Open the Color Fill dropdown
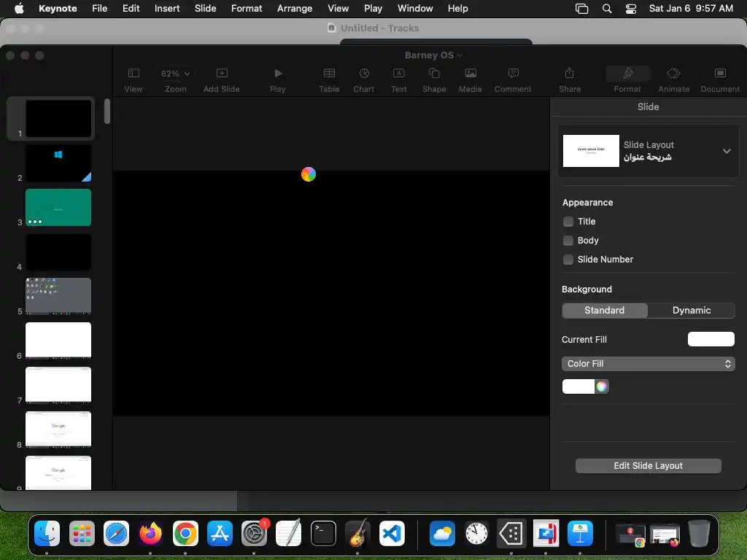Image resolution: width=747 pixels, height=560 pixels. (649, 364)
